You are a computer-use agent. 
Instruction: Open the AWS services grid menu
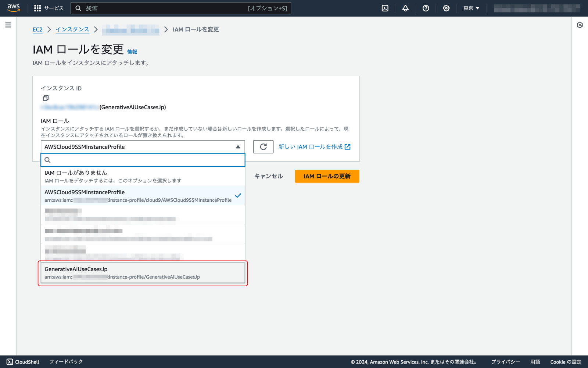pyautogui.click(x=37, y=8)
